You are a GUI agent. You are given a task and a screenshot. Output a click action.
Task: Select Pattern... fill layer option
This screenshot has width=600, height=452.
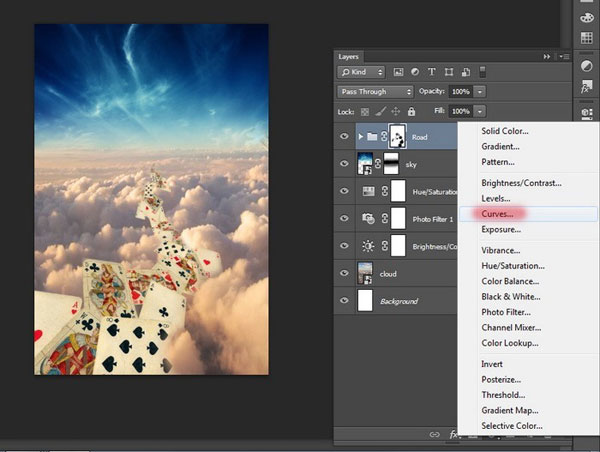pyautogui.click(x=498, y=162)
